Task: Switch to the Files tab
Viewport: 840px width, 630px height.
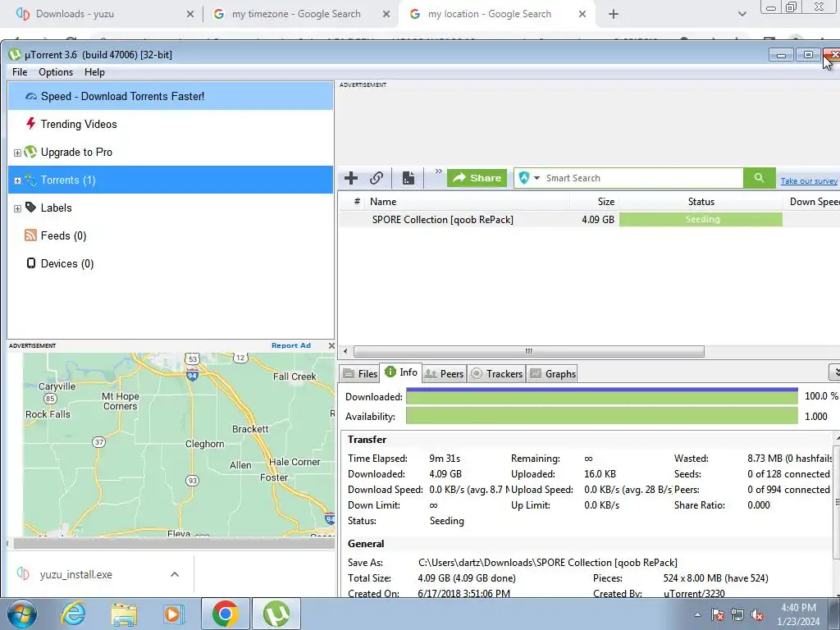Action: (359, 374)
